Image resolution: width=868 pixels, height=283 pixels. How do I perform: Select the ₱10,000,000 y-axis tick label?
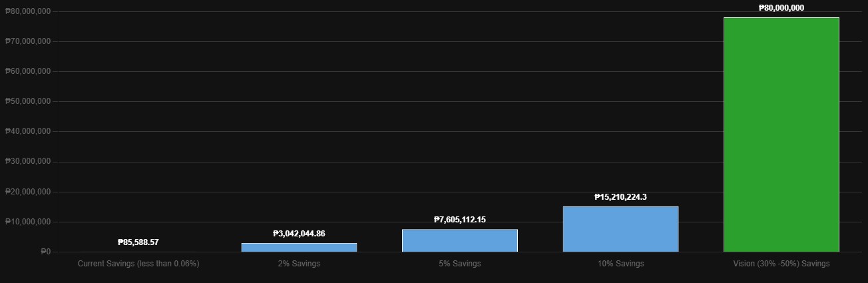pyautogui.click(x=28, y=222)
